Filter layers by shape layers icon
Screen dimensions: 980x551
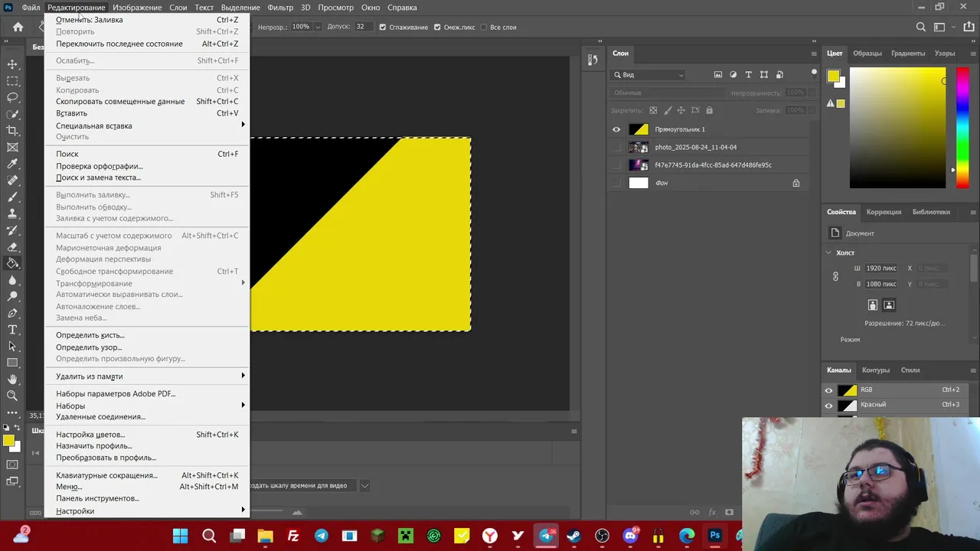(764, 75)
